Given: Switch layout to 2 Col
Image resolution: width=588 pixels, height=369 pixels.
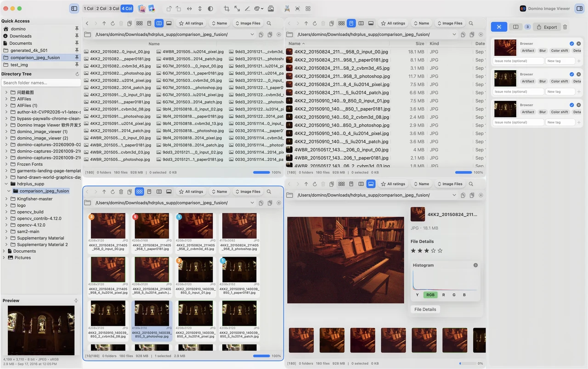Looking at the screenshot, I should coord(101,8).
